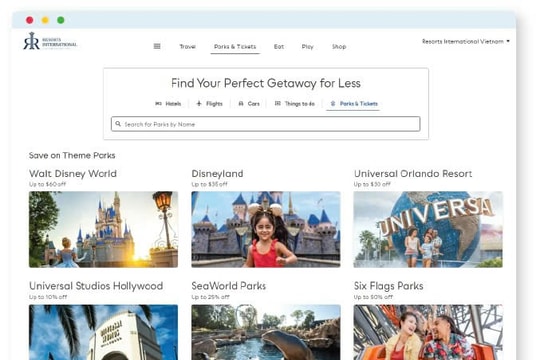The image size is (540, 360).
Task: Click 'Find Your Perfect Getaway for Less' heading
Action: coord(266,83)
